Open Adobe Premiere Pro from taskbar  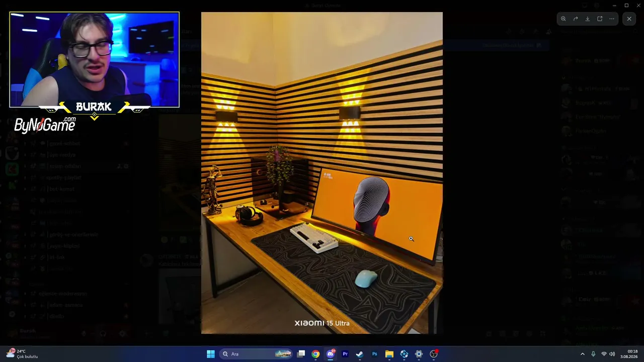345,354
